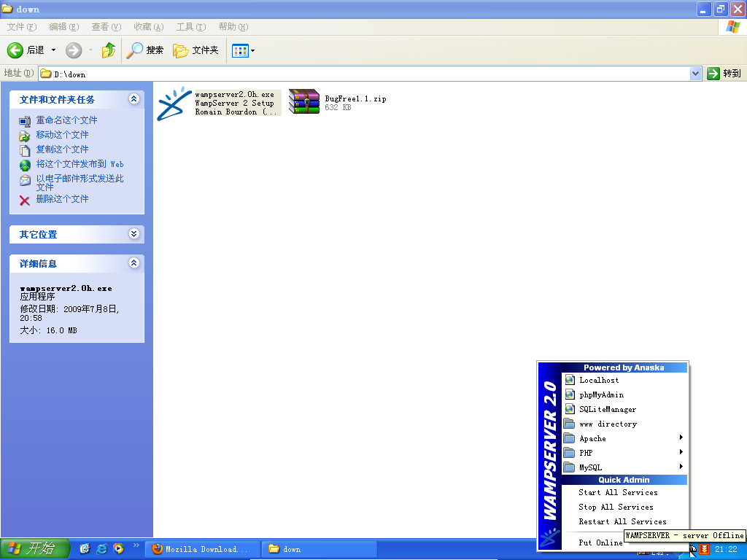The height and width of the screenshot is (560, 747).
Task: Click inside the D:\down address field
Action: click(370, 74)
